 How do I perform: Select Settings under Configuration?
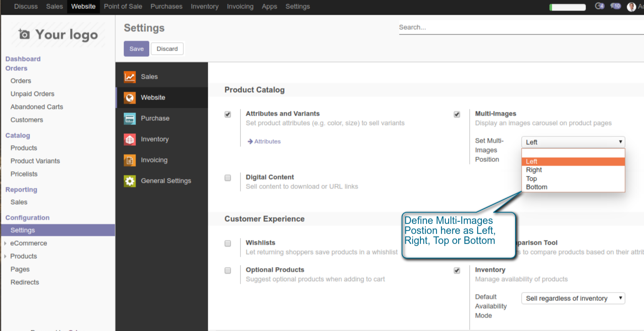(x=57, y=230)
